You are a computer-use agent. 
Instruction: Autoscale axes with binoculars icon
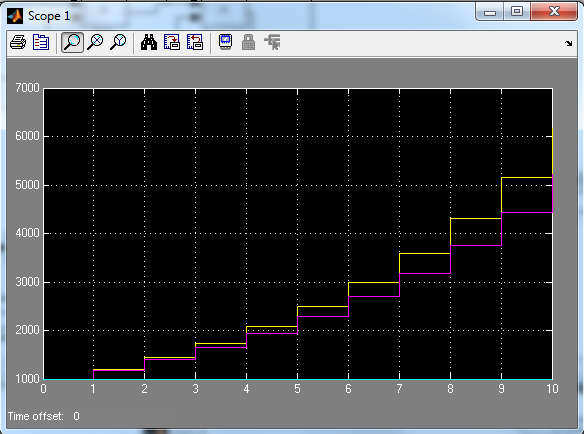pos(149,42)
